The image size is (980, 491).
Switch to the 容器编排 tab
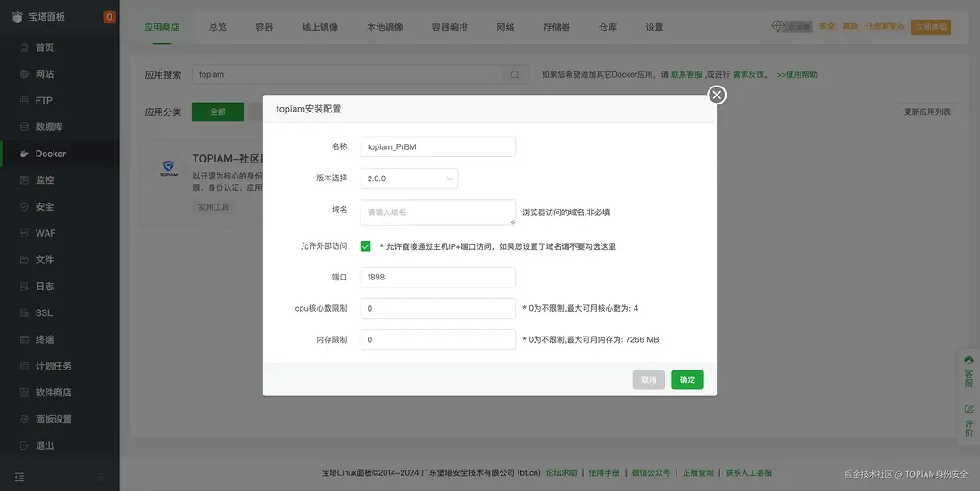tap(450, 28)
